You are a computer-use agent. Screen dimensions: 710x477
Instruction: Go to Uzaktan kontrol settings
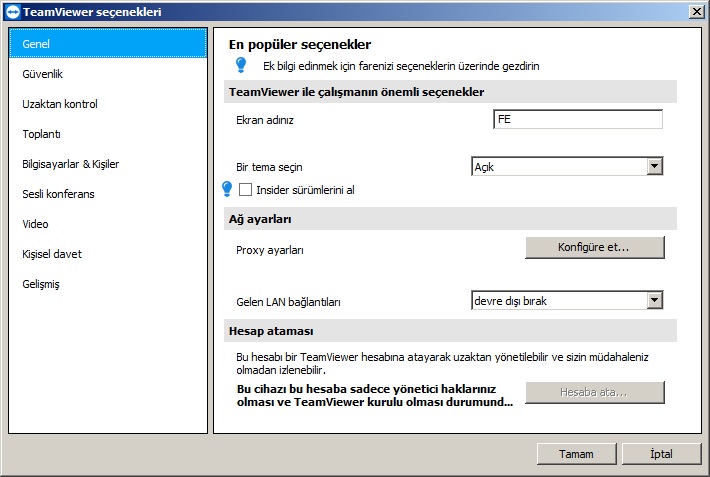pos(108,104)
